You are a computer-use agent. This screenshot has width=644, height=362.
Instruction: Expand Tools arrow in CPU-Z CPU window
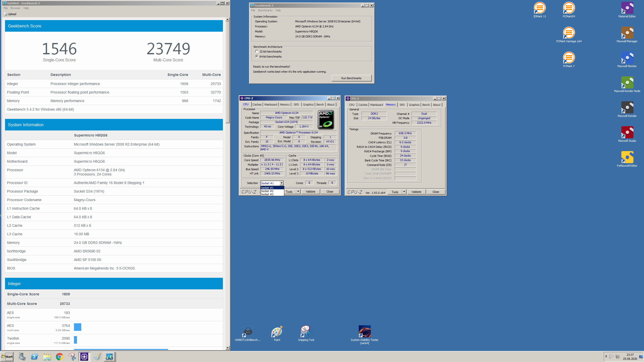coord(298,192)
